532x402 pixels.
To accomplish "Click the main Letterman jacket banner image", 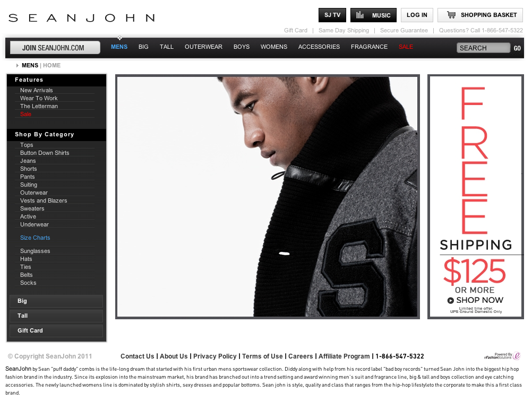I will click(x=268, y=197).
